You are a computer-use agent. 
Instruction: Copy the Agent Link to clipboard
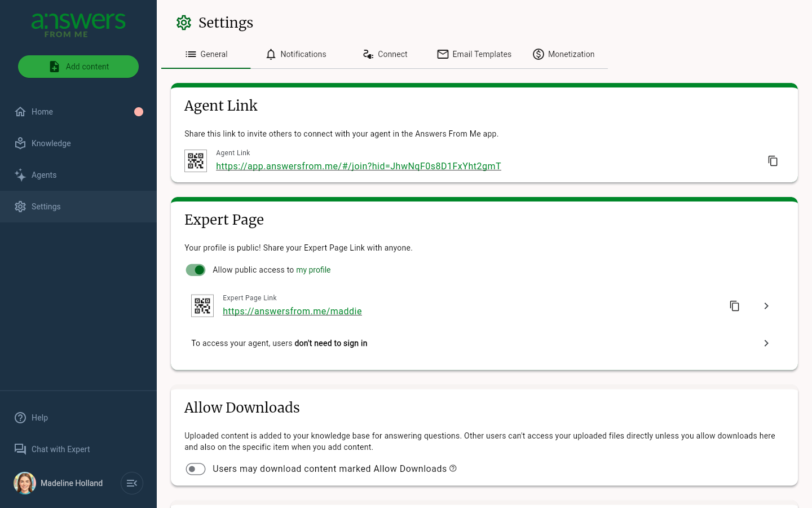[x=773, y=161]
